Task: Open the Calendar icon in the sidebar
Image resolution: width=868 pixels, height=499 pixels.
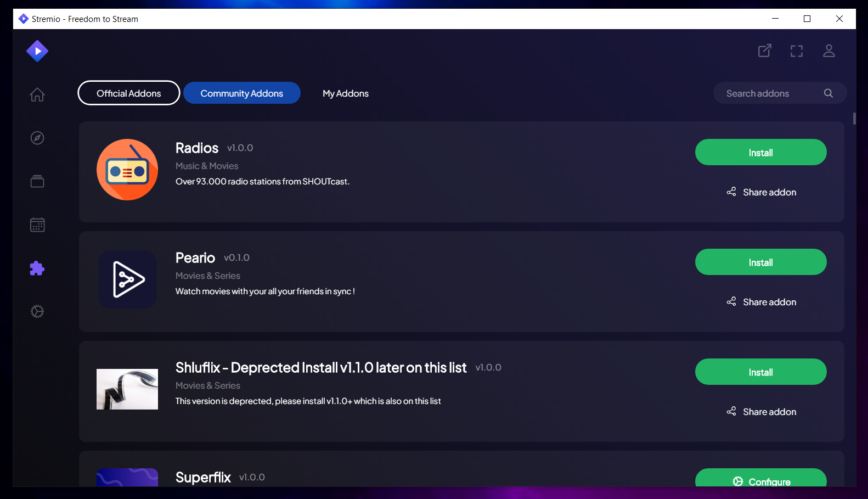Action: click(x=37, y=225)
